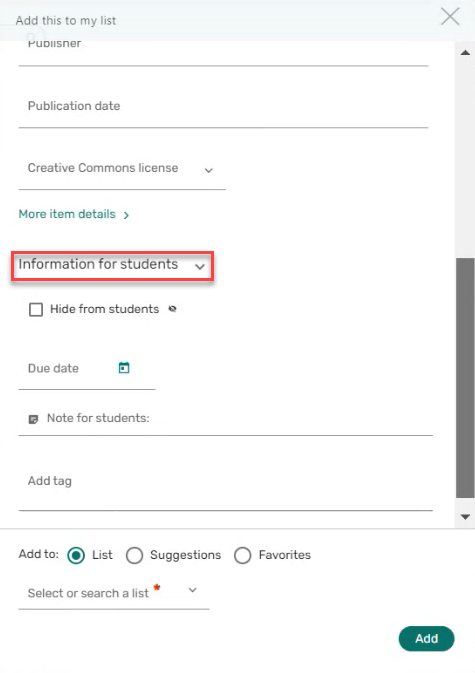This screenshot has height=673, width=475.
Task: Click the scrollbar down arrow
Action: 465,517
